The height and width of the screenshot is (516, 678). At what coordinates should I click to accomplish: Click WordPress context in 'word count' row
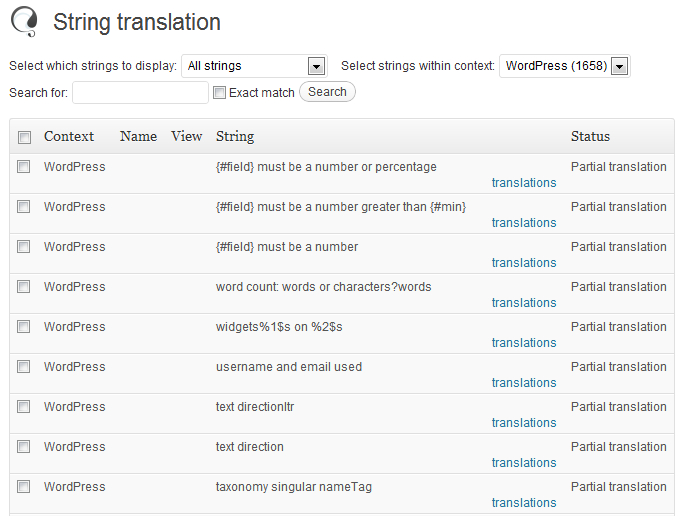(x=74, y=287)
